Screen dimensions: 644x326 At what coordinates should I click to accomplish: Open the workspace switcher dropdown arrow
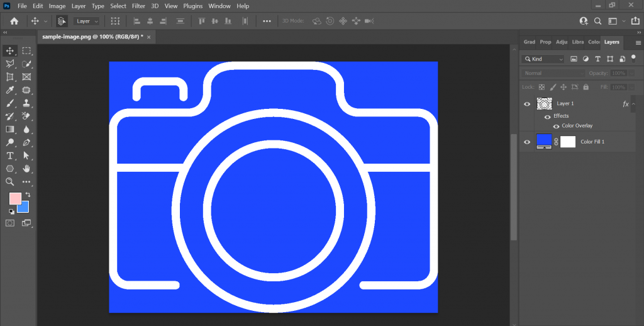coord(624,21)
